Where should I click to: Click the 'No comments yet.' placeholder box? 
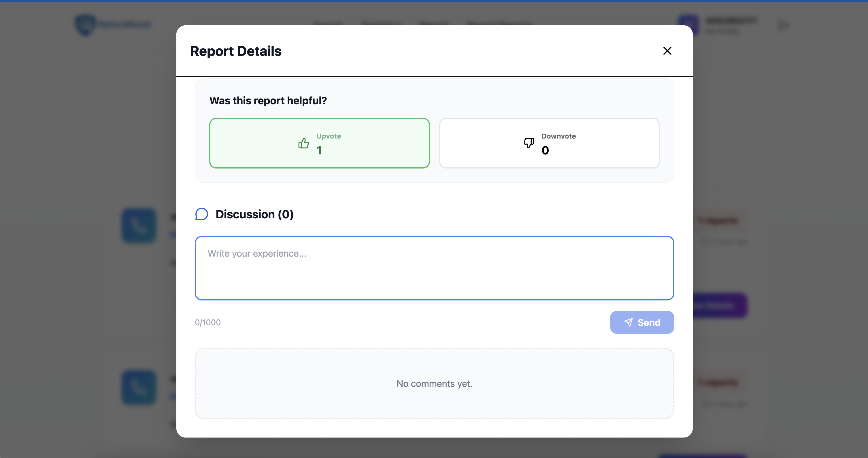coord(434,384)
